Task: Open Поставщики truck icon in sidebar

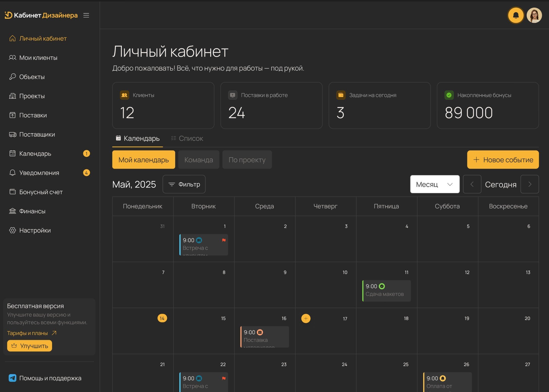Action: pyautogui.click(x=12, y=134)
